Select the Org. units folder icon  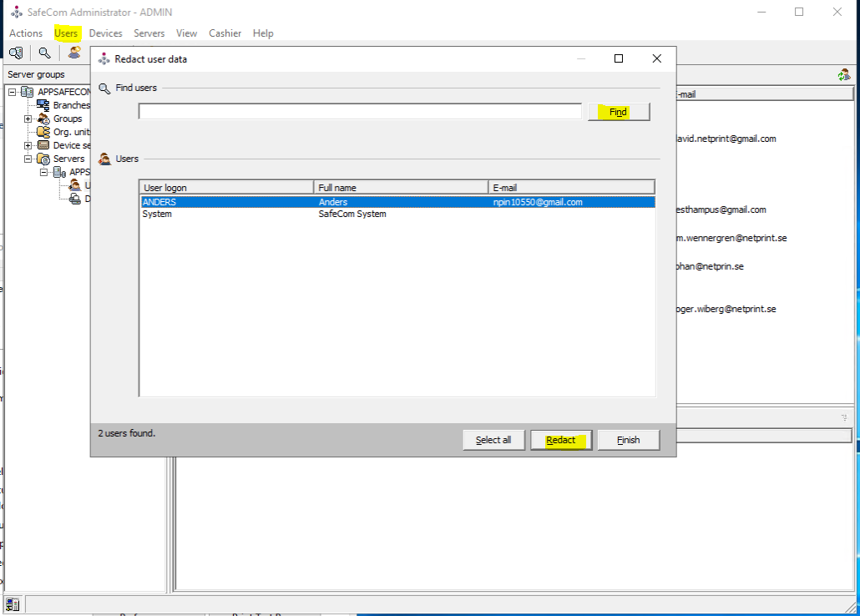43,132
